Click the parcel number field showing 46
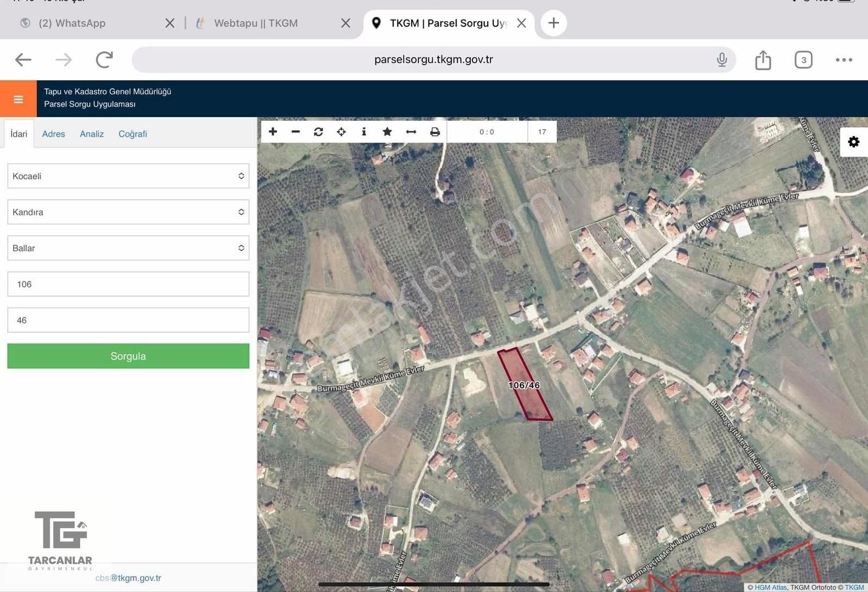The image size is (868, 592). [128, 320]
